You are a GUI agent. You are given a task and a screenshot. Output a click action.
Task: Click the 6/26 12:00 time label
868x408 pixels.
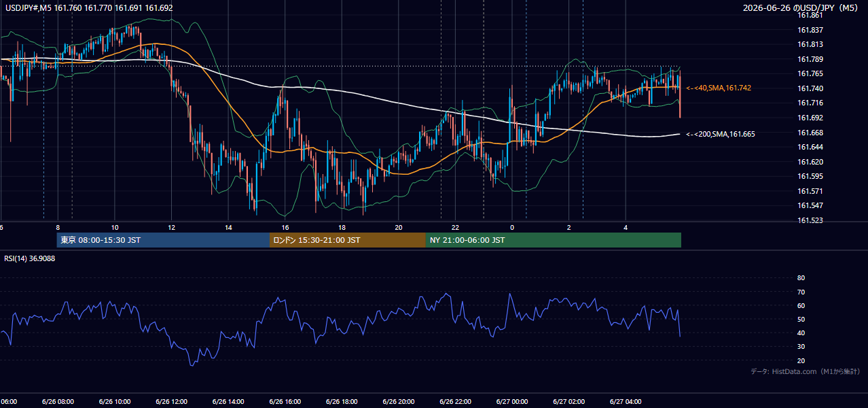point(171,402)
